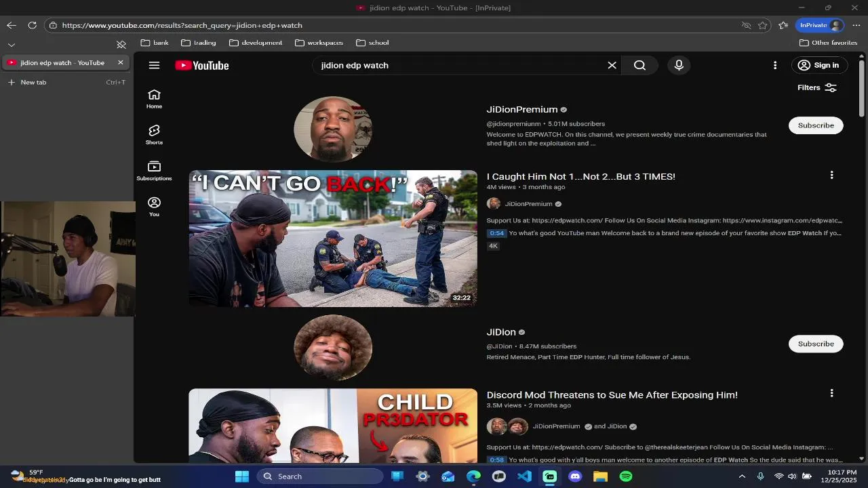Image resolution: width=868 pixels, height=488 pixels.
Task: Jump to 0:54 timestamp chip
Action: 497,233
